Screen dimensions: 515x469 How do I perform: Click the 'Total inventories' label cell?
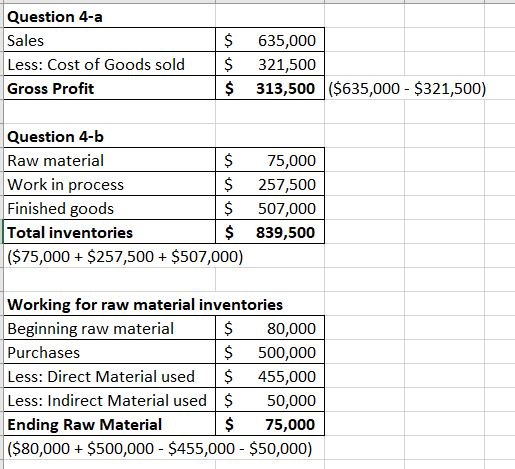[109, 232]
